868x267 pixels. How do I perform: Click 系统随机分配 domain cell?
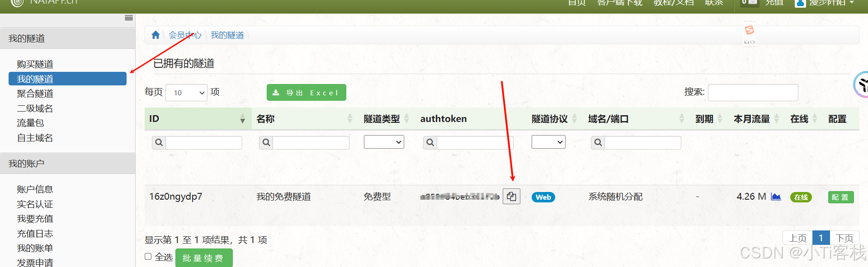[615, 197]
